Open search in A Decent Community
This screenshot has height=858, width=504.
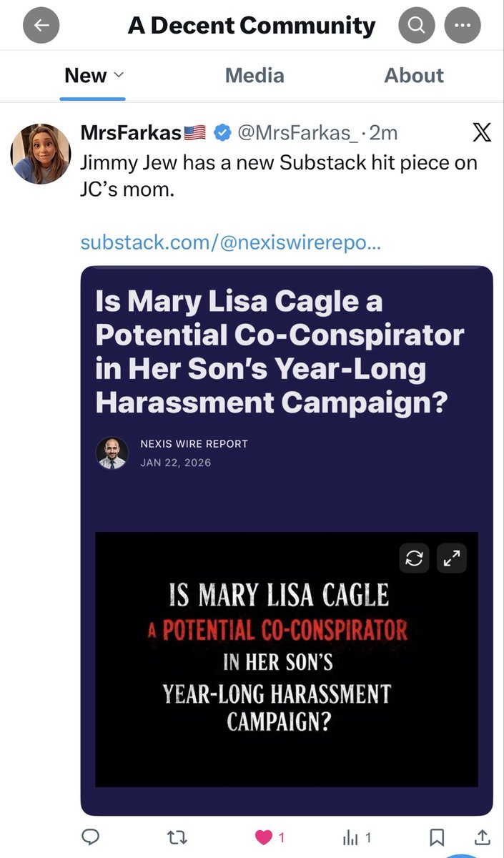(x=415, y=27)
